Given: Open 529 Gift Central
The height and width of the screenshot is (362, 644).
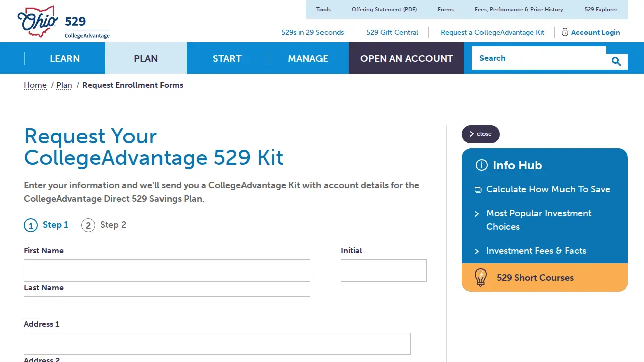Looking at the screenshot, I should tap(392, 32).
